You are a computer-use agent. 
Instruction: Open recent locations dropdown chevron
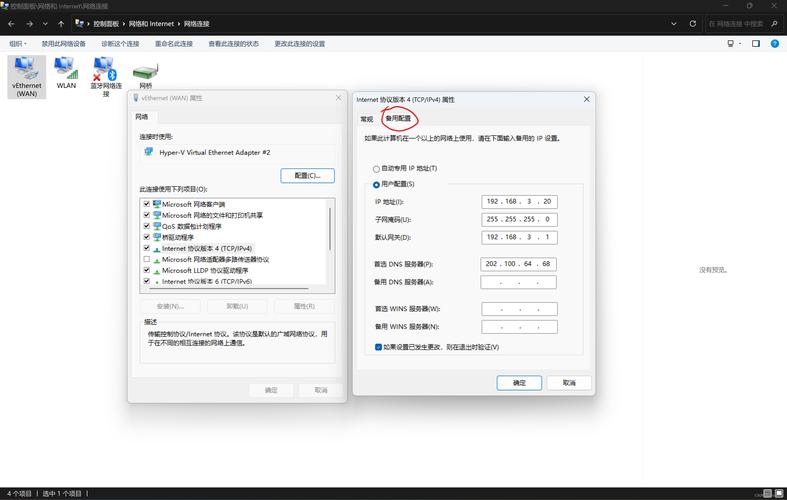pos(45,24)
